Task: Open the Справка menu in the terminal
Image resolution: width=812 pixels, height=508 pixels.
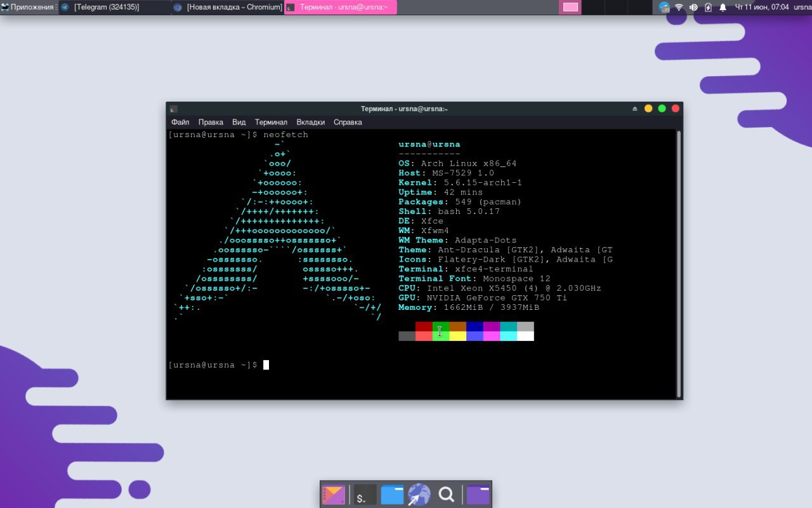Action: tap(348, 122)
